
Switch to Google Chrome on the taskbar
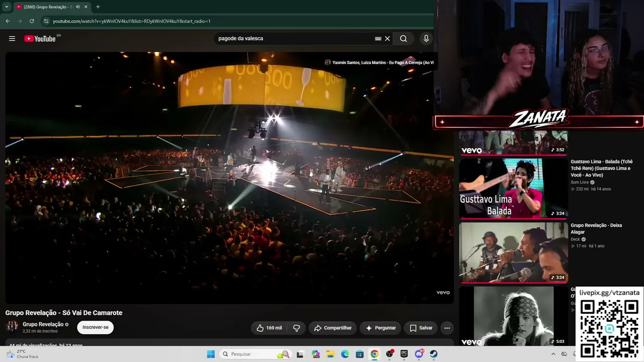374,354
